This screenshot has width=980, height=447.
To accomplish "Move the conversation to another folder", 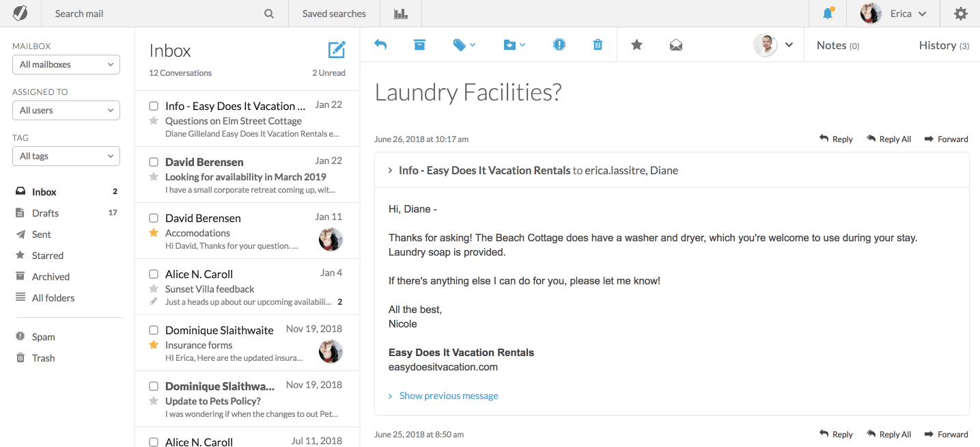I will [x=509, y=44].
